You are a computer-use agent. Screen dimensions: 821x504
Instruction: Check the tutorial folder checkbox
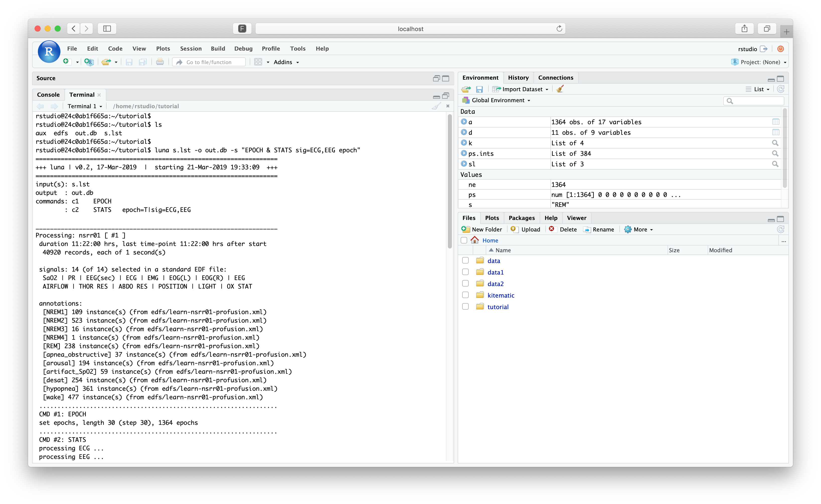(x=465, y=307)
